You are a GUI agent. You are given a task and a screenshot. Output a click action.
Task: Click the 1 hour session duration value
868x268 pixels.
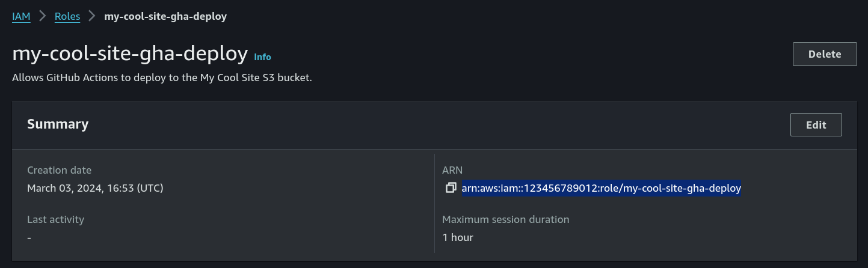click(458, 237)
